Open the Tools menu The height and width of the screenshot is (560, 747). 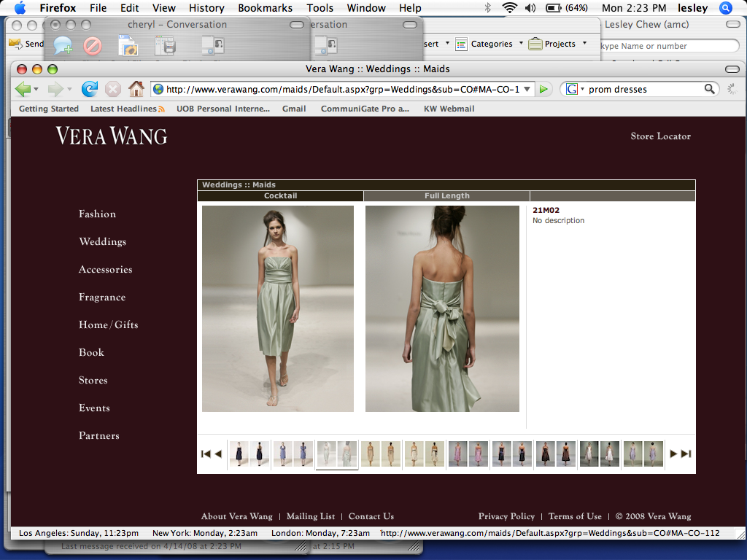click(x=320, y=8)
